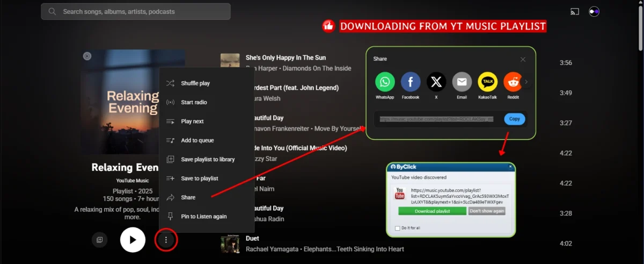Select the playlist URL field in Share dialog
644x264 pixels.
(x=436, y=119)
